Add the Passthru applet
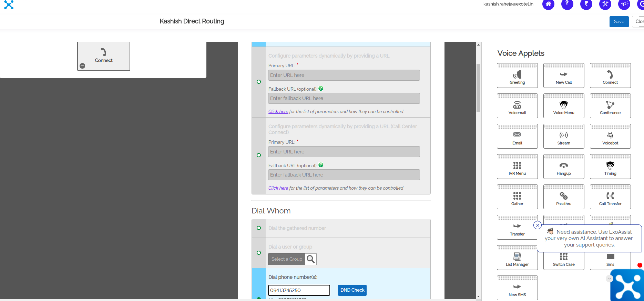644x301 pixels. (564, 197)
